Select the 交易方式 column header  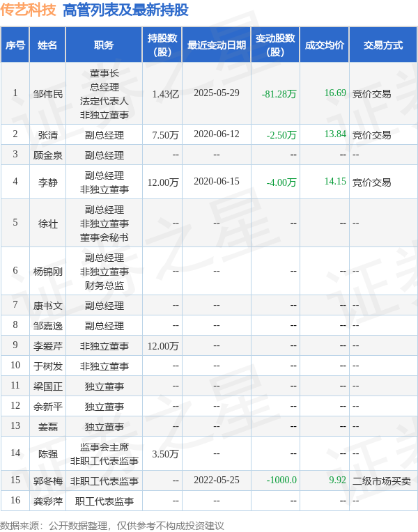(383, 45)
